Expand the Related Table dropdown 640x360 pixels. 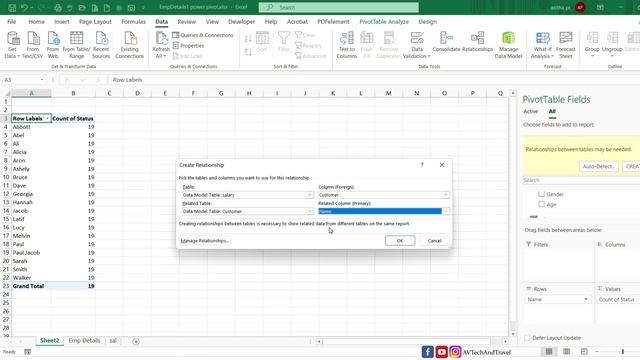click(310, 211)
